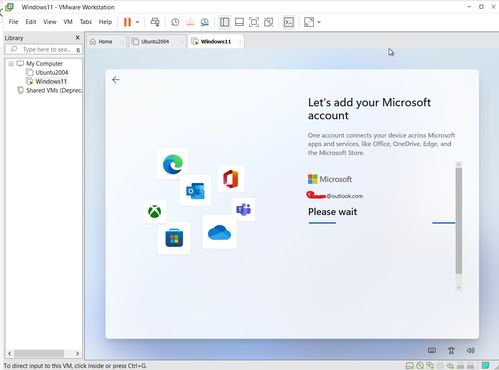The width and height of the screenshot is (499, 370).
Task: Pause the virtual machine
Action: tap(127, 22)
